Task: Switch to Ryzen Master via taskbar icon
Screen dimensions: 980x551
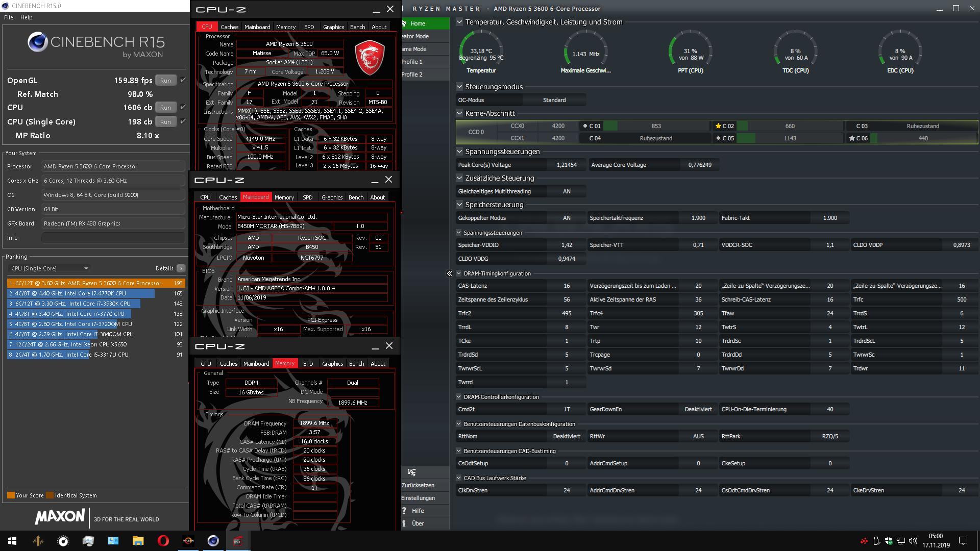Action: point(188,541)
